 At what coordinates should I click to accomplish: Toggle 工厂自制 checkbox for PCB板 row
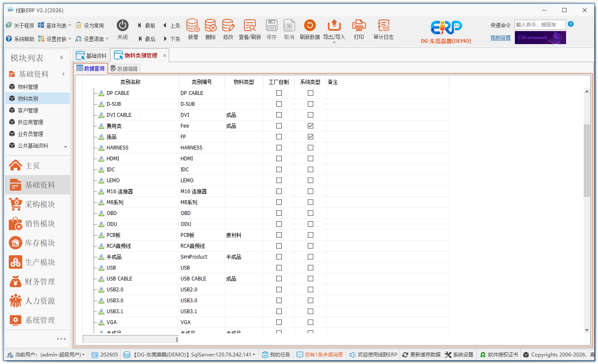click(279, 235)
